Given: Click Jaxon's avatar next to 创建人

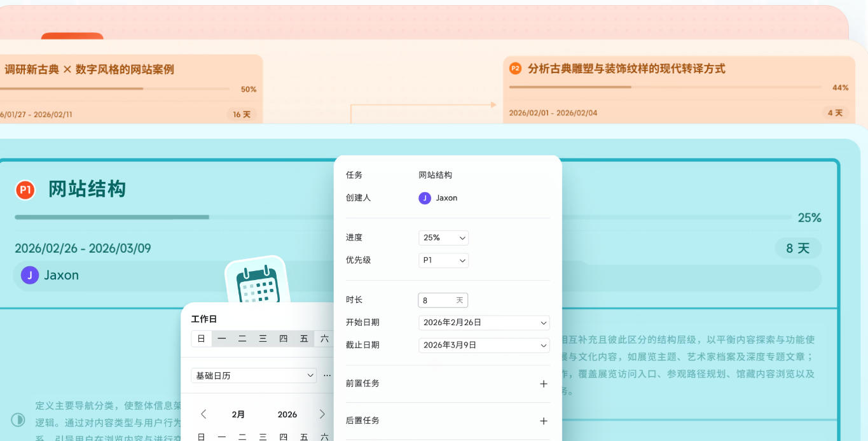Looking at the screenshot, I should 424,198.
